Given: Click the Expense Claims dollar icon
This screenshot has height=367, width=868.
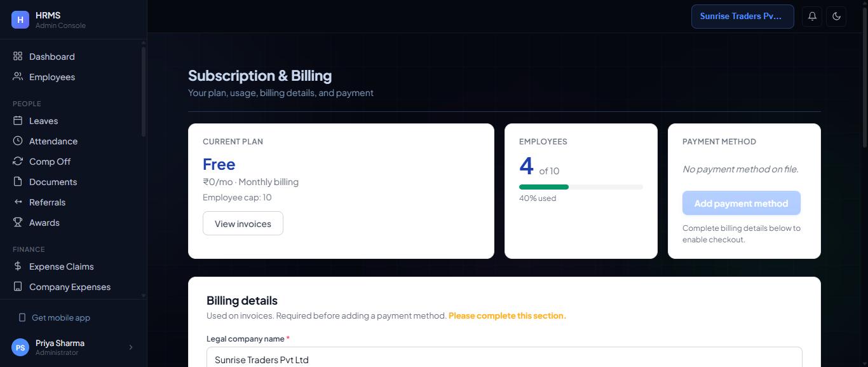Looking at the screenshot, I should (18, 267).
